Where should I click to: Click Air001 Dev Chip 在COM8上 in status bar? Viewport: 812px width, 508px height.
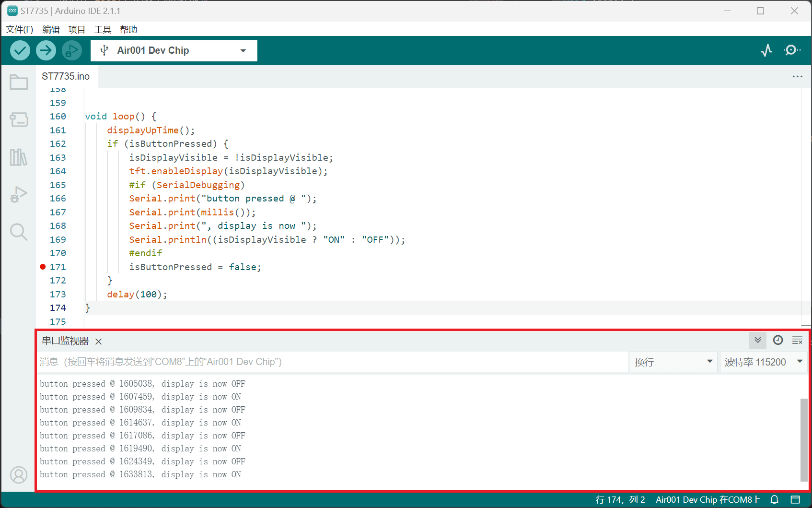708,500
